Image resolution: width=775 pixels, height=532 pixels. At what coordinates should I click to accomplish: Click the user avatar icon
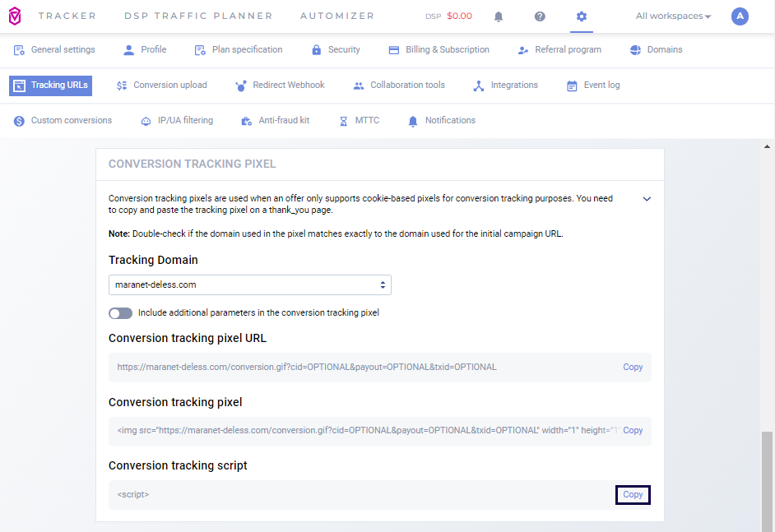[740, 16]
